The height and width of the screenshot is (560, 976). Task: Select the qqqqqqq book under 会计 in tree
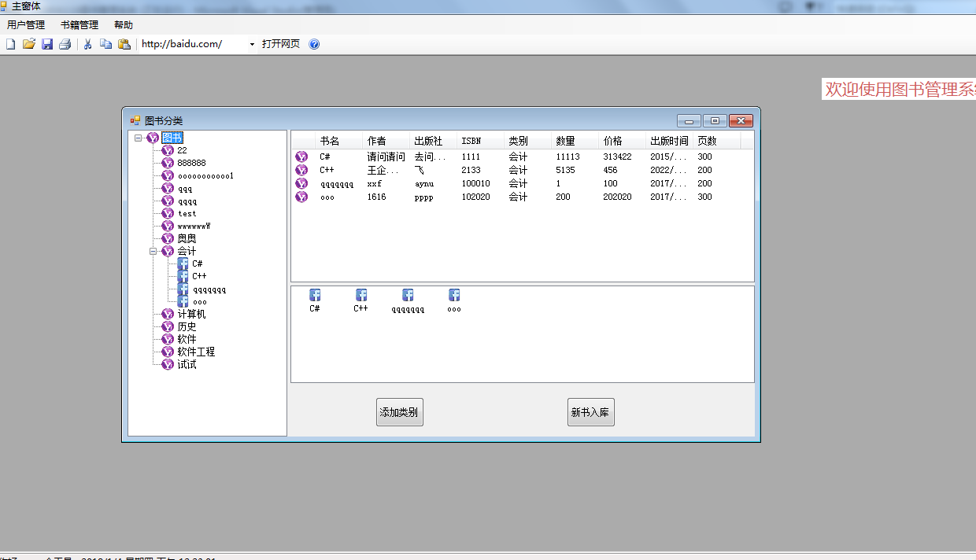click(x=209, y=289)
